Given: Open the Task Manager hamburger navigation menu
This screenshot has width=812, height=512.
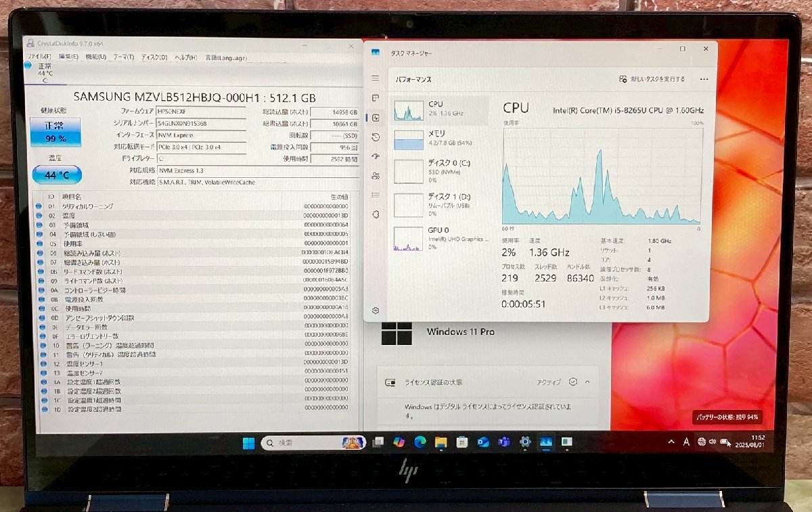Looking at the screenshot, I should click(x=376, y=79).
